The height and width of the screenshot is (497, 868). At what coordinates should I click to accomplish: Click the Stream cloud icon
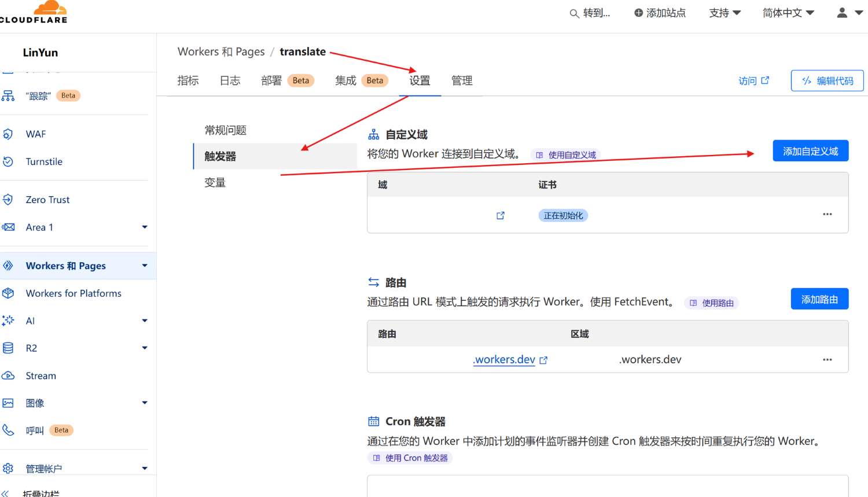(8, 375)
